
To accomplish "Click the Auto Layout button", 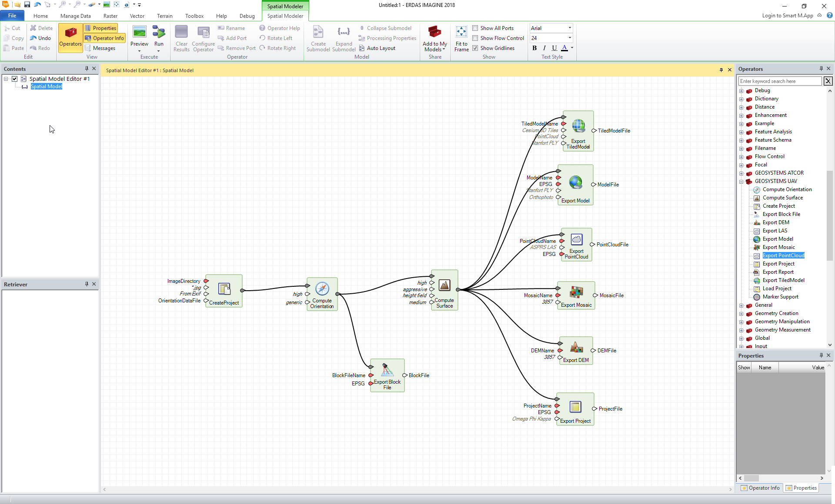I will pyautogui.click(x=377, y=48).
